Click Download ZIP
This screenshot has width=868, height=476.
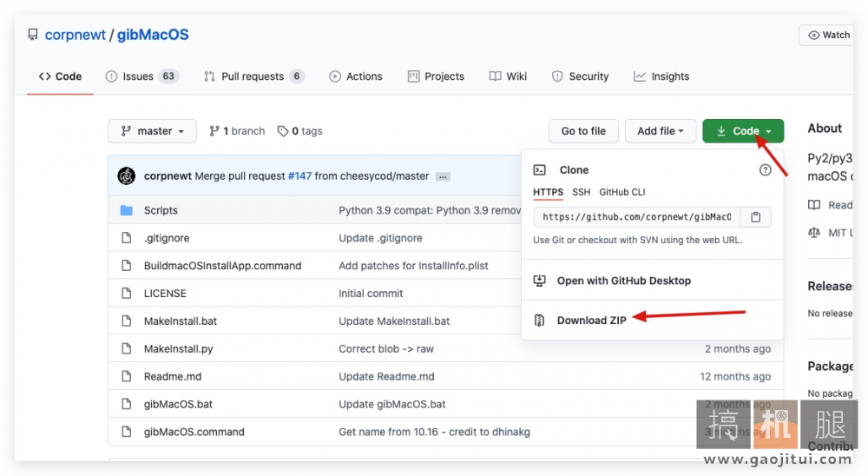click(592, 321)
